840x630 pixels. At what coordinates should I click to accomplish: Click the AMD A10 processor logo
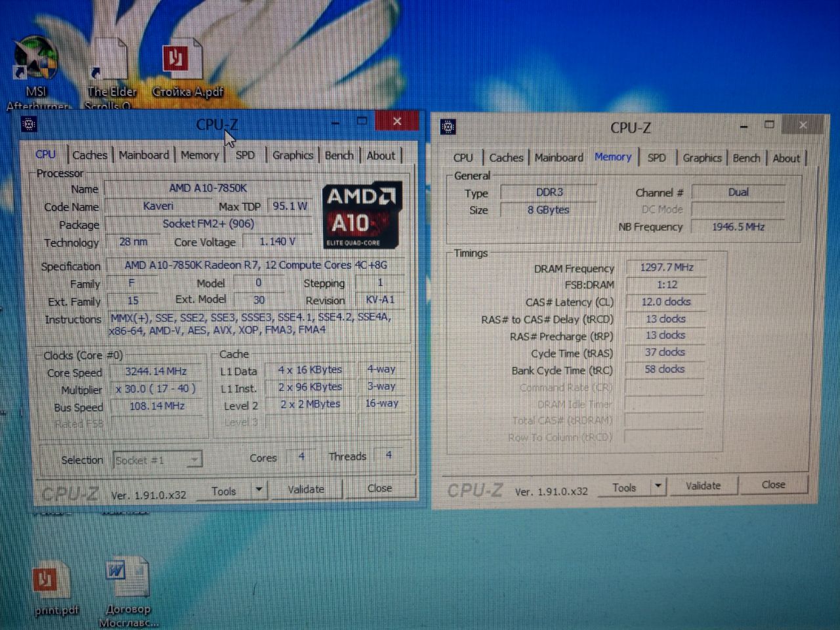[362, 216]
